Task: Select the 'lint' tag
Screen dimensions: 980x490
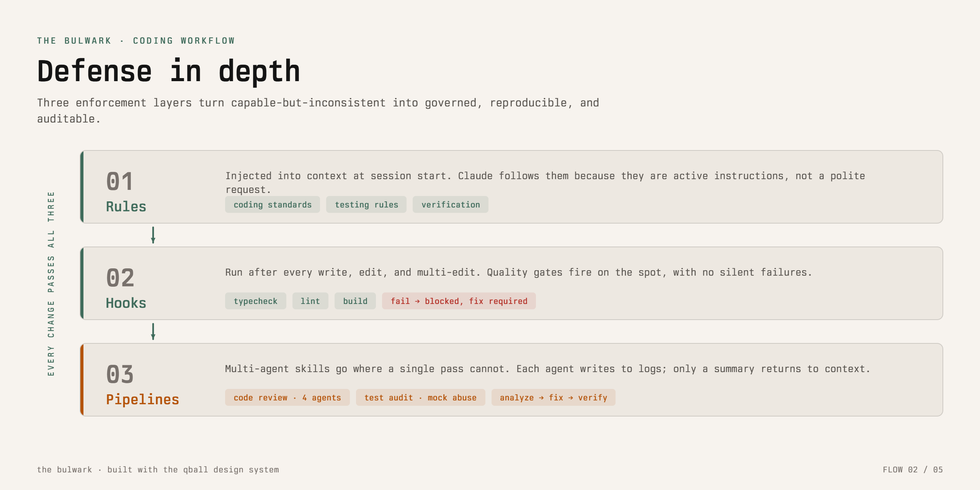Action: (310, 301)
